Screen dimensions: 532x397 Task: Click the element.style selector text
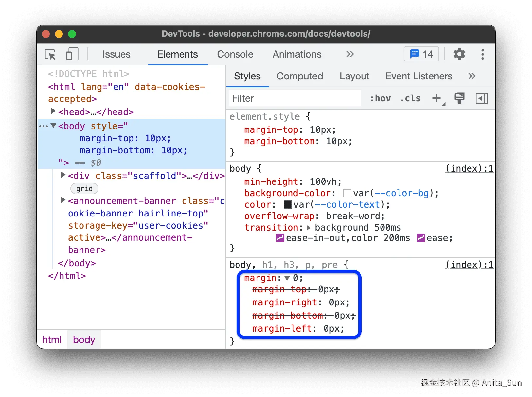[265, 117]
